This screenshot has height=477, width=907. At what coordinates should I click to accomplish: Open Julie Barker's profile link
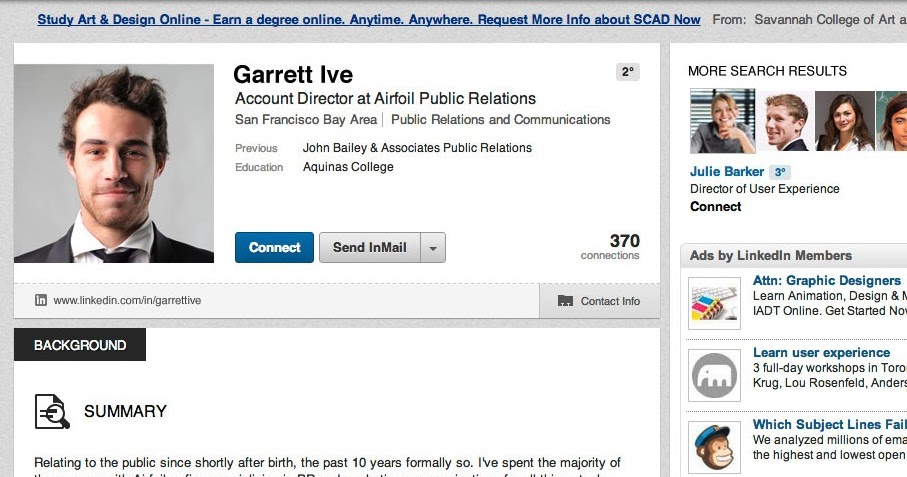[727, 172]
